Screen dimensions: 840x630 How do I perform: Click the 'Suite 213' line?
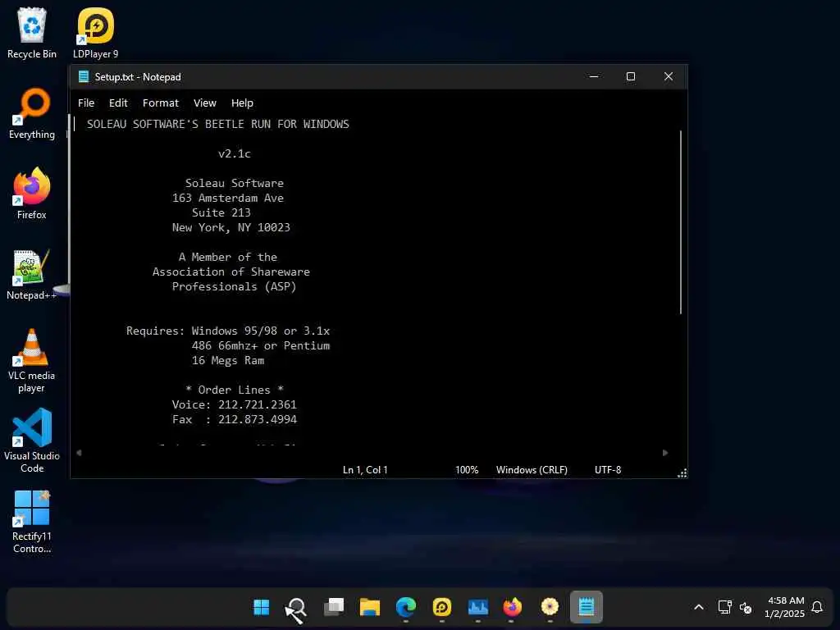[x=221, y=212]
